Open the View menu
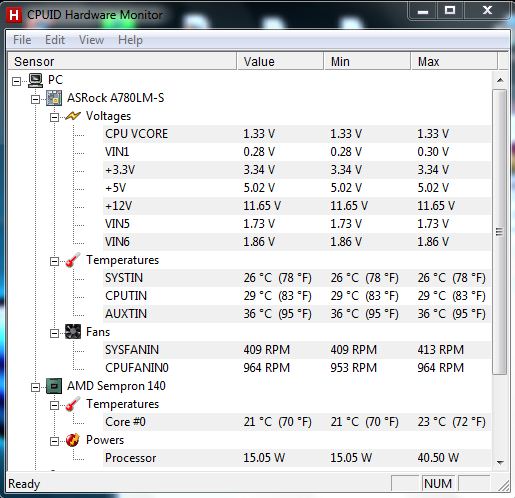The image size is (515, 498). click(x=91, y=40)
